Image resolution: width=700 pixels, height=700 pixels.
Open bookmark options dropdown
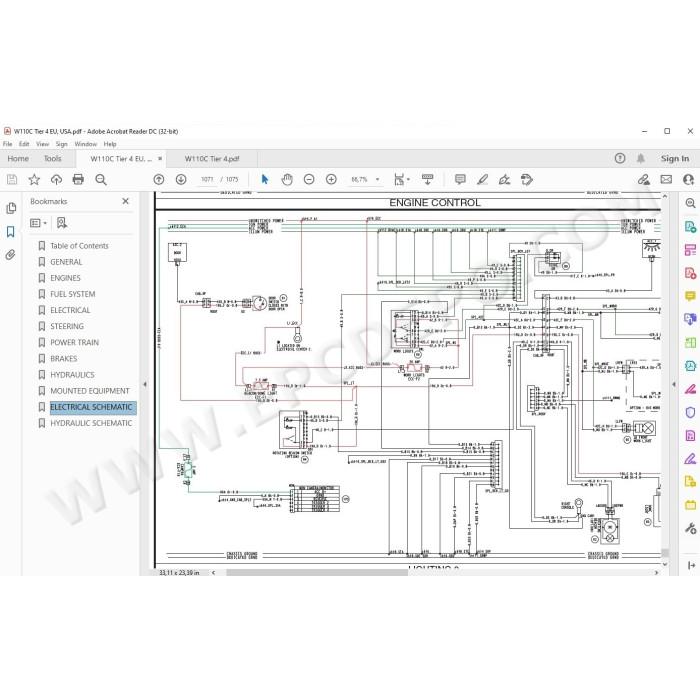pyautogui.click(x=38, y=223)
